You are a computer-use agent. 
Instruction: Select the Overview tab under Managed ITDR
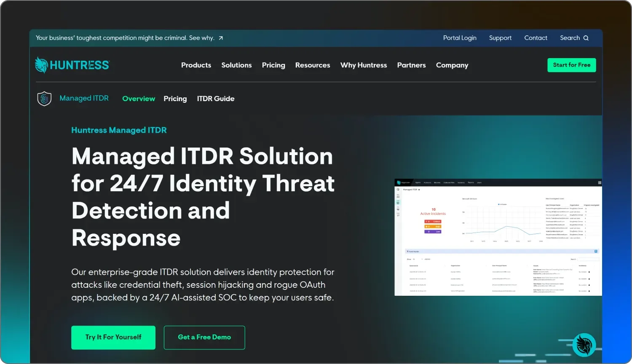139,99
